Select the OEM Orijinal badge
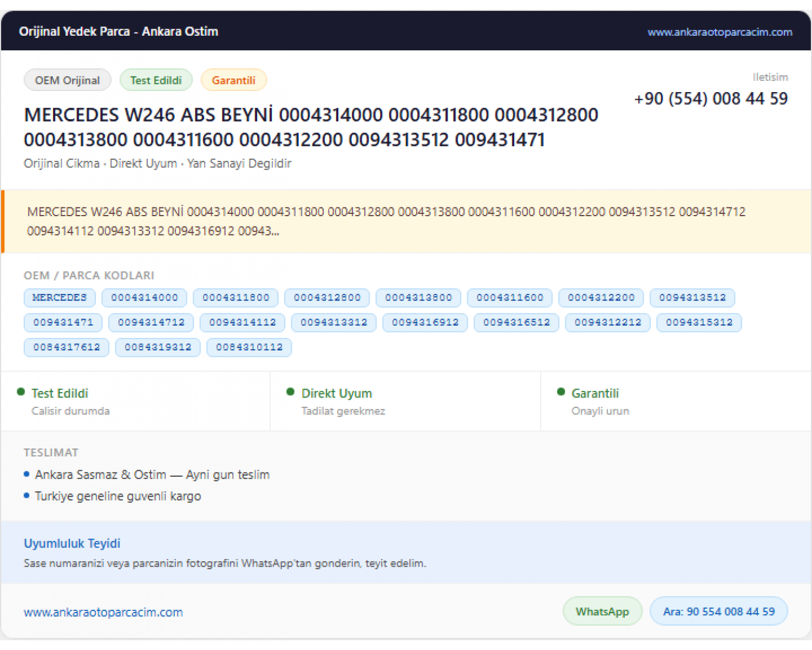 pos(68,80)
